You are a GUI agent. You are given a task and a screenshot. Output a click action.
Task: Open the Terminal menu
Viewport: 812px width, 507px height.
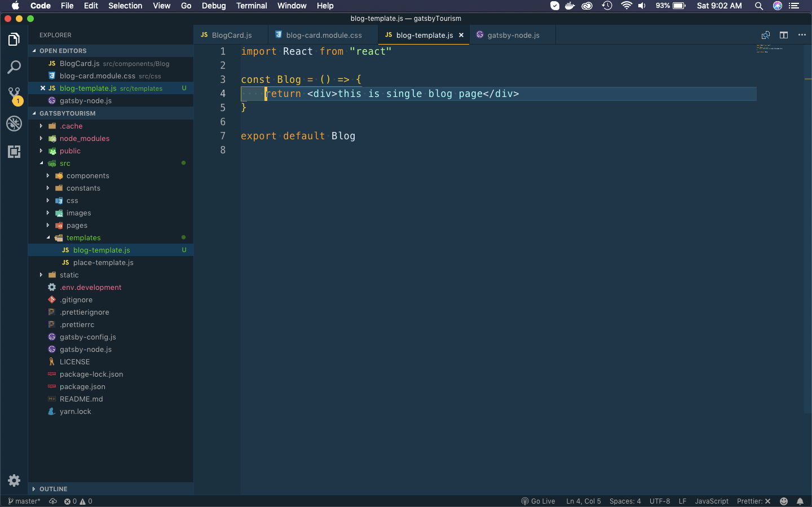click(x=251, y=6)
